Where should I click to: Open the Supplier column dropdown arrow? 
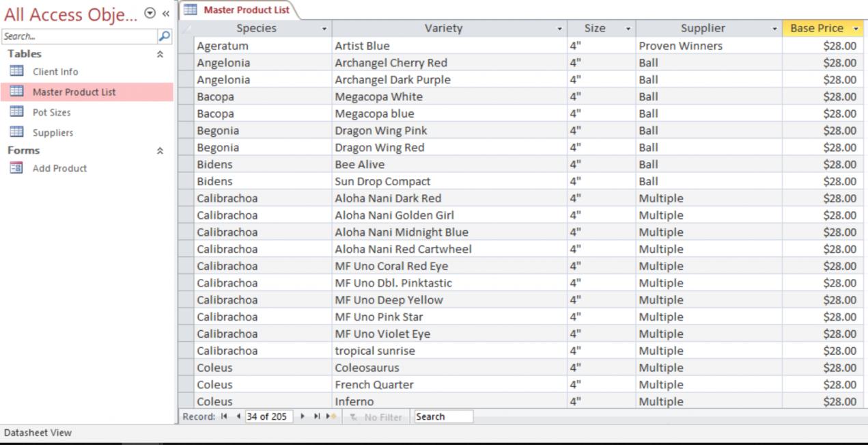pyautogui.click(x=774, y=29)
